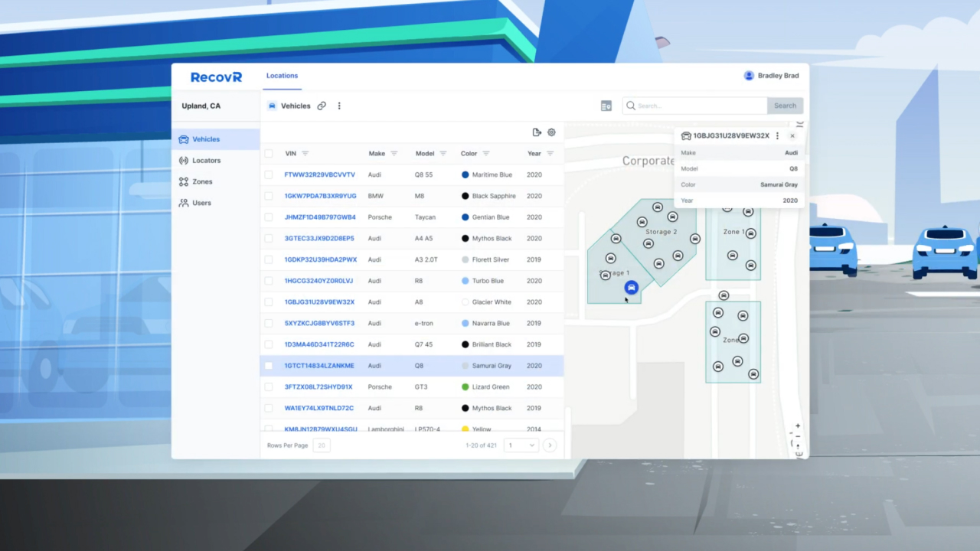Viewport: 980px width, 551px height.
Task: Filter the Year column
Action: click(x=550, y=154)
